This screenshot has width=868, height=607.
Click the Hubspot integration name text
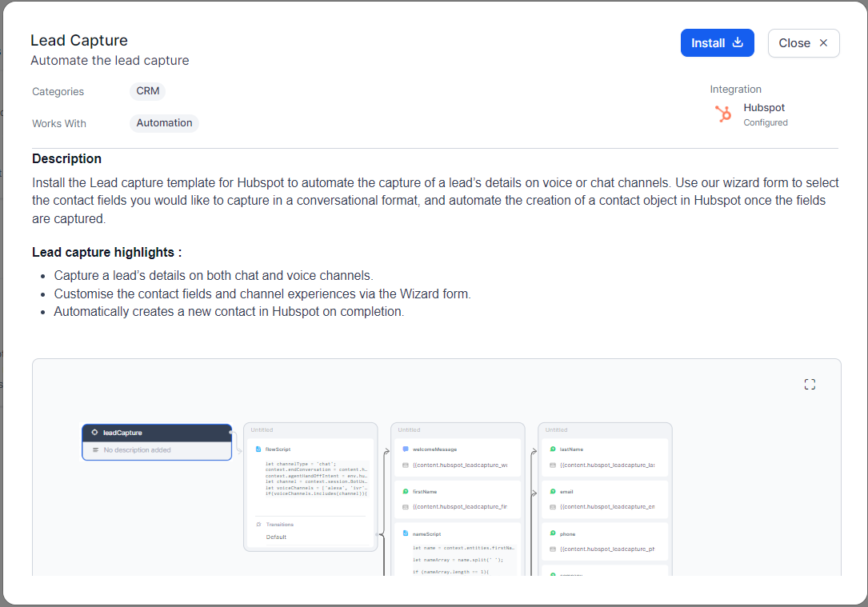(764, 108)
